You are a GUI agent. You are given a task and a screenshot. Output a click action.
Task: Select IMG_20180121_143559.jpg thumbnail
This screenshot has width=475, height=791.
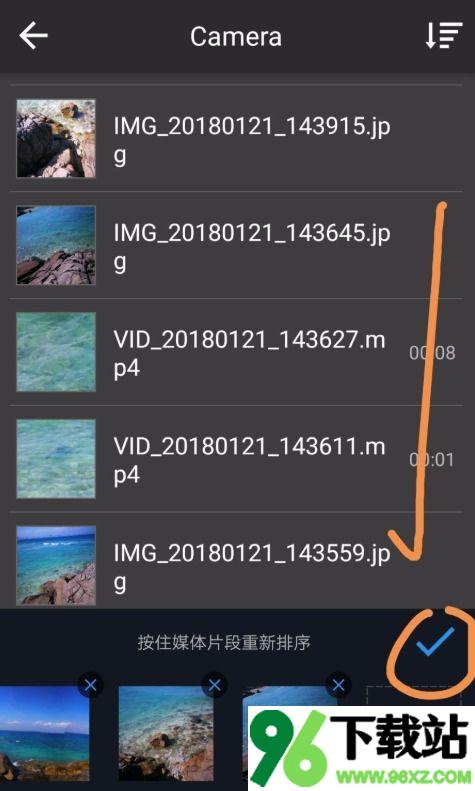tap(56, 566)
